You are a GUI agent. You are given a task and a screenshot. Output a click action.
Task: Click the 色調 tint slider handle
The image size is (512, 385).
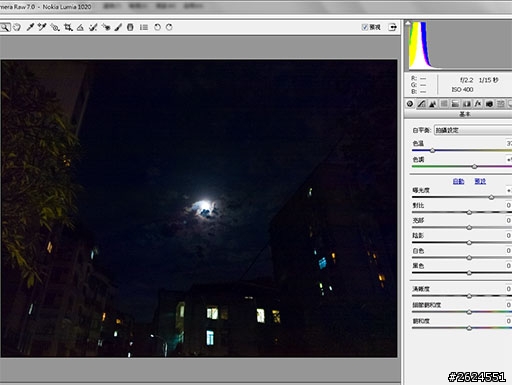tap(474, 166)
